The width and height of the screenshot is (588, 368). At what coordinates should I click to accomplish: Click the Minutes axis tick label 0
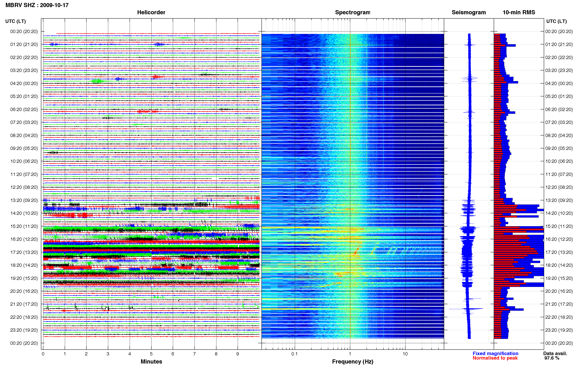tap(43, 354)
